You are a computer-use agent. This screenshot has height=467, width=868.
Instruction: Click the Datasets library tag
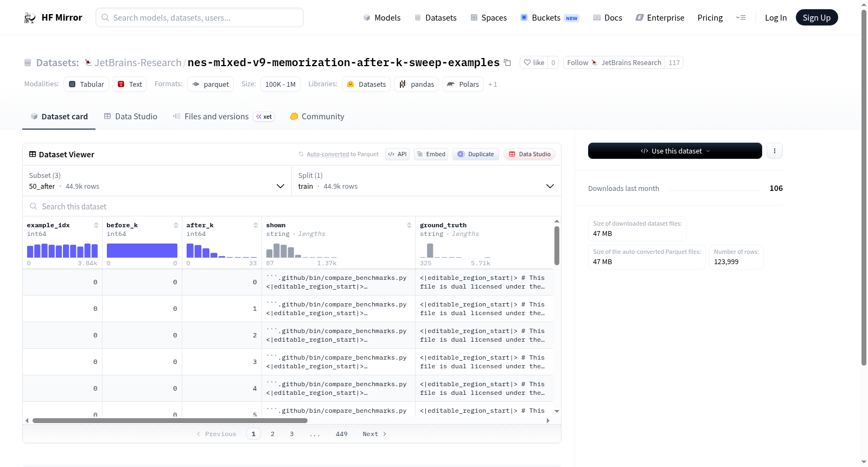tap(366, 84)
